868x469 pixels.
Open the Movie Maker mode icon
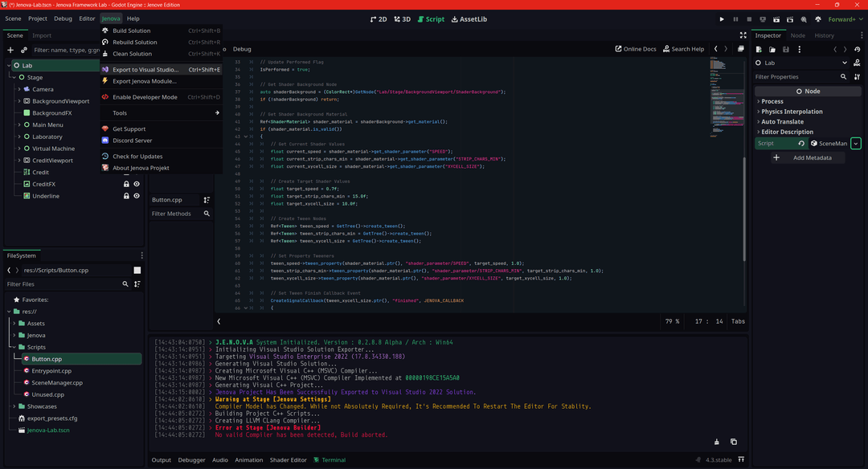pyautogui.click(x=804, y=19)
